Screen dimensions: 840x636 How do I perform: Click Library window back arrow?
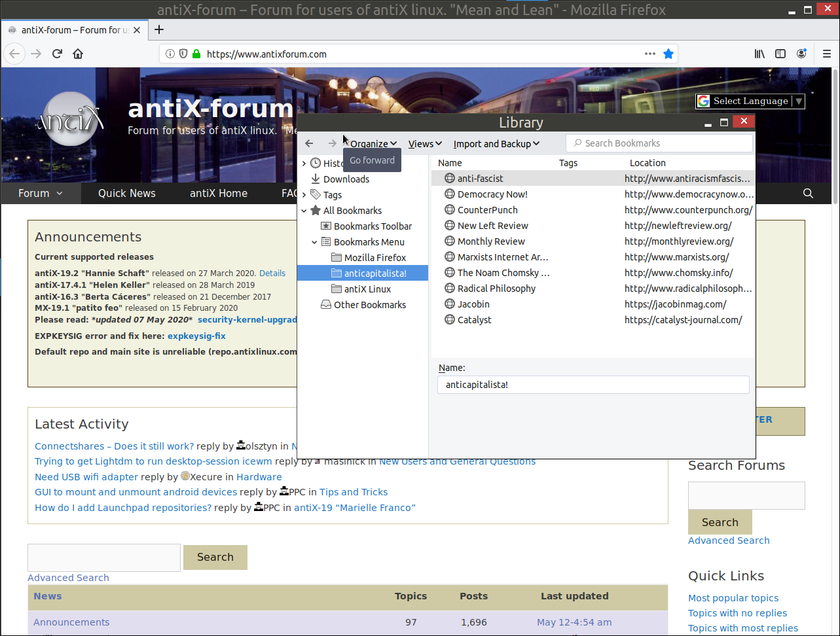pos(310,143)
